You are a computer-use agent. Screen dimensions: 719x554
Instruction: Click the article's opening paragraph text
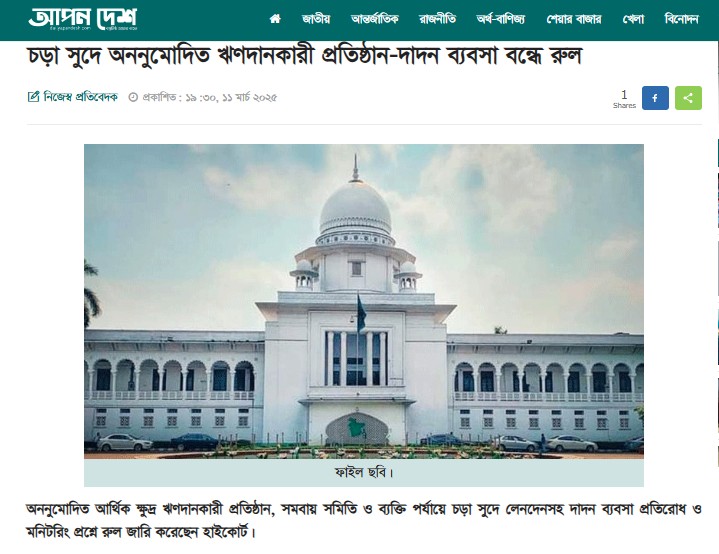point(364,521)
